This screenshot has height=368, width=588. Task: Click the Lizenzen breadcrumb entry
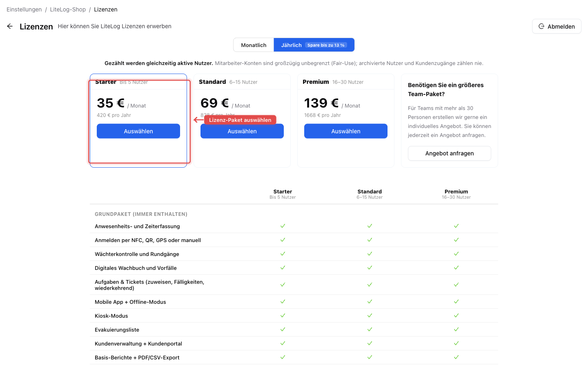click(x=106, y=9)
